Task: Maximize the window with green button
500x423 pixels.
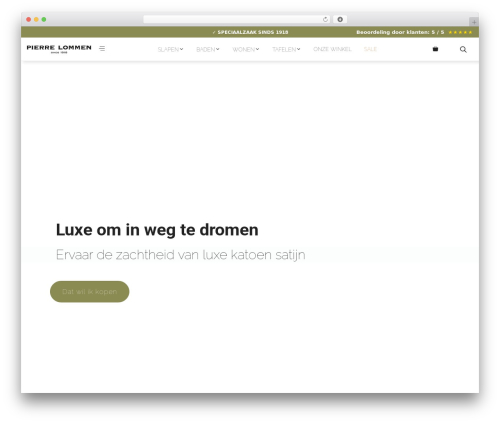Action: tap(44, 20)
